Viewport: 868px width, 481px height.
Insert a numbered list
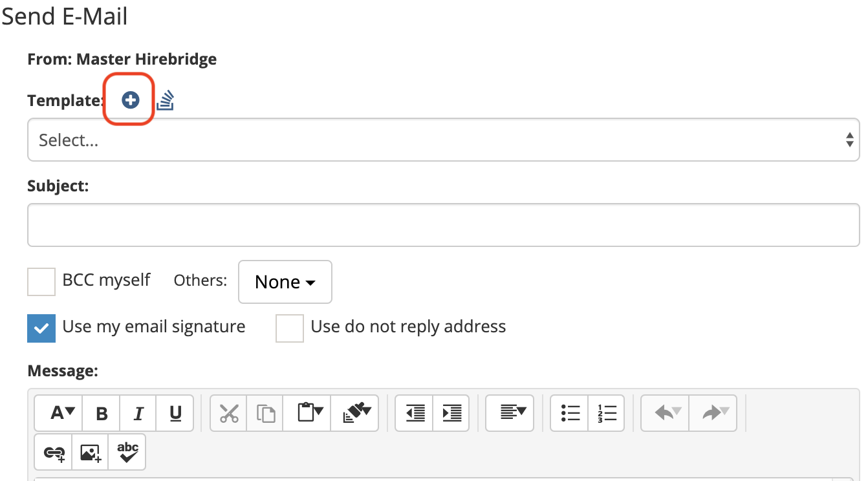(607, 413)
